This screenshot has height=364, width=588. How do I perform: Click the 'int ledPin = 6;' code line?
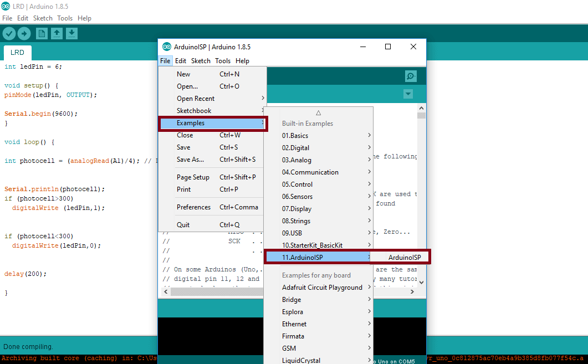[x=33, y=66]
